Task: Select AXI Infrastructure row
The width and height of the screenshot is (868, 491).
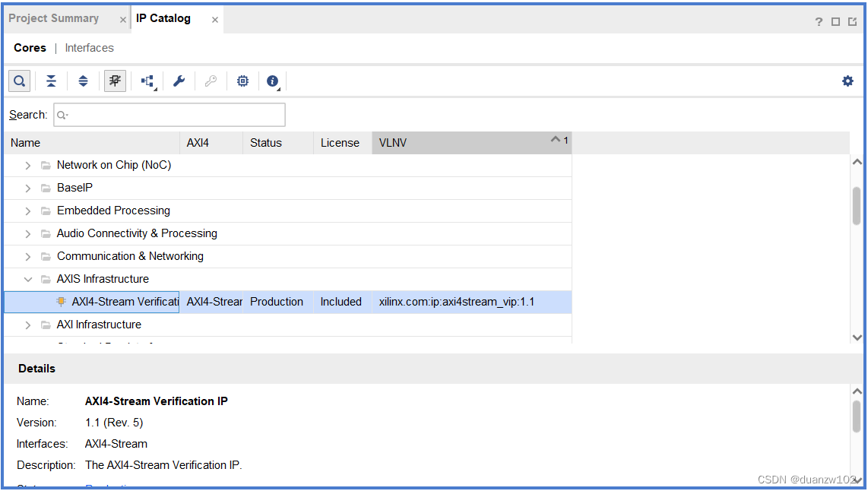Action: (x=288, y=325)
